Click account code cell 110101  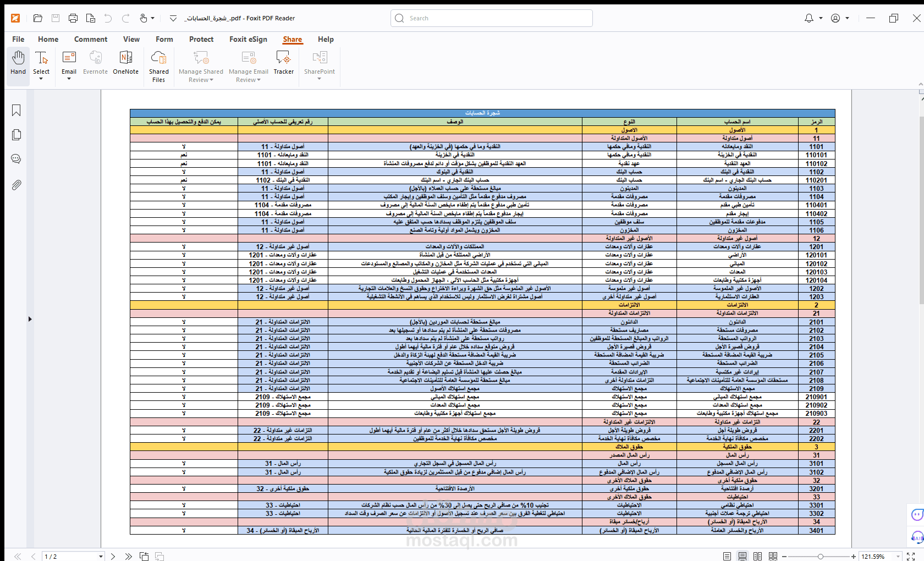pyautogui.click(x=816, y=155)
